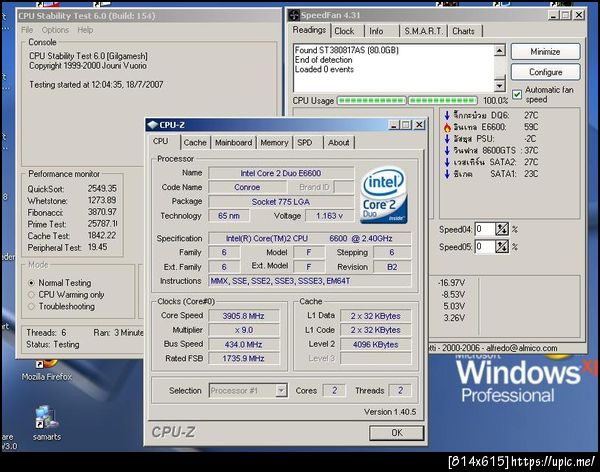Click the CPU-Z title bar icon

153,125
